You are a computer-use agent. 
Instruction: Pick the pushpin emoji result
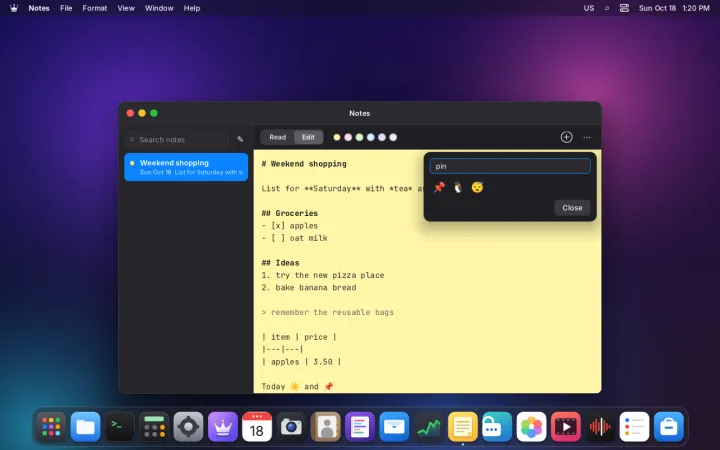point(439,187)
